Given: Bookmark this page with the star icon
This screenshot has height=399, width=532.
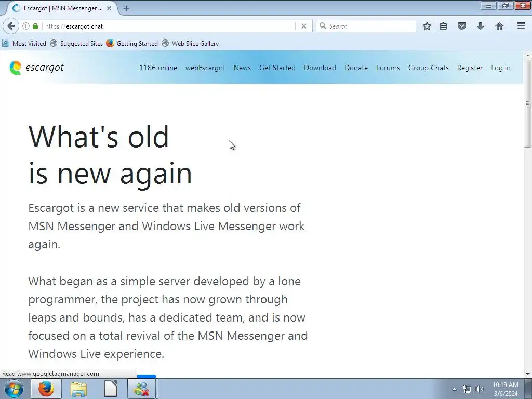Looking at the screenshot, I should [427, 26].
